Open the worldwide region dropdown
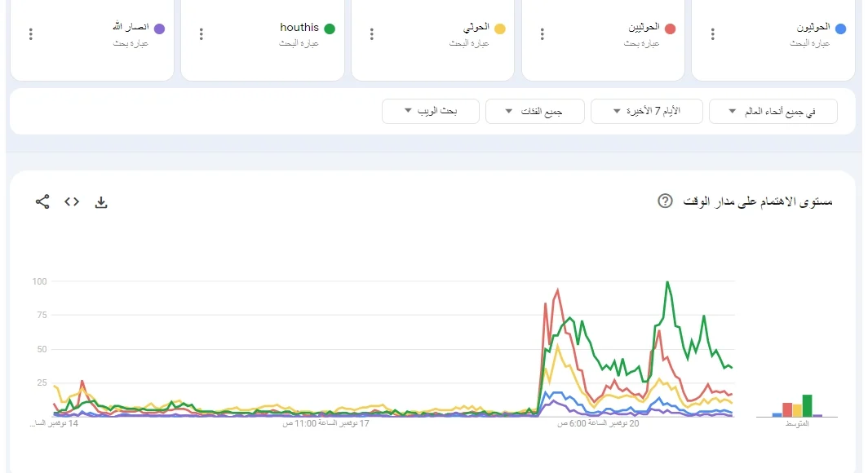 coord(773,111)
